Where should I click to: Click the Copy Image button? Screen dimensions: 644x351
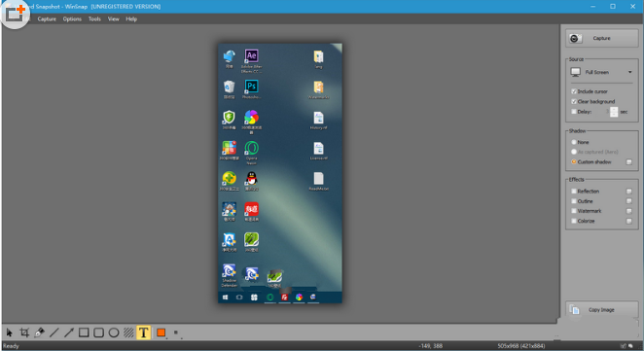click(602, 310)
